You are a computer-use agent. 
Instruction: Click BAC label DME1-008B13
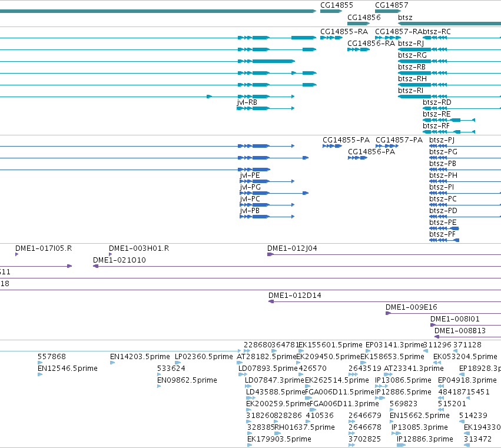(460, 331)
